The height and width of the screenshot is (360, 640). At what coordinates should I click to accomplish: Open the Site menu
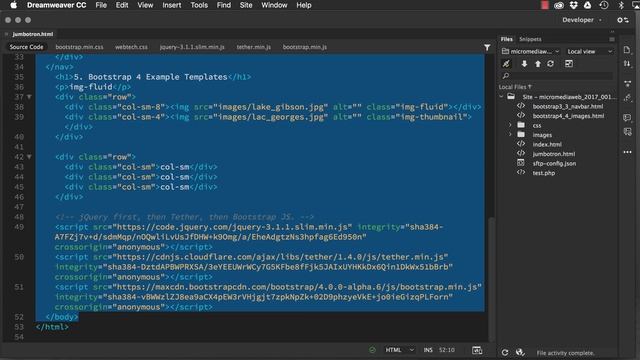(246, 5)
